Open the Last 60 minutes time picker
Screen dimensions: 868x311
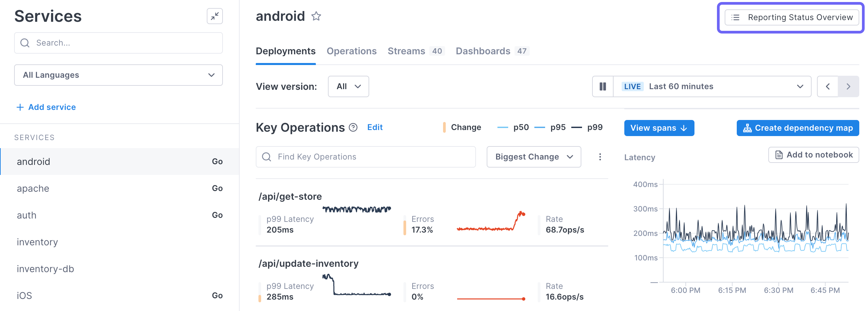(712, 86)
